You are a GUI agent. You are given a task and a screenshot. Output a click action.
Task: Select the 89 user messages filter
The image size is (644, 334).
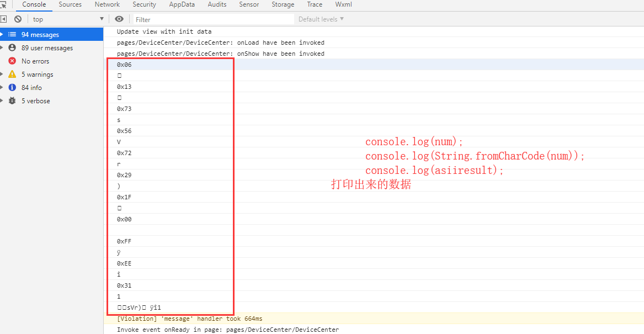[51, 47]
